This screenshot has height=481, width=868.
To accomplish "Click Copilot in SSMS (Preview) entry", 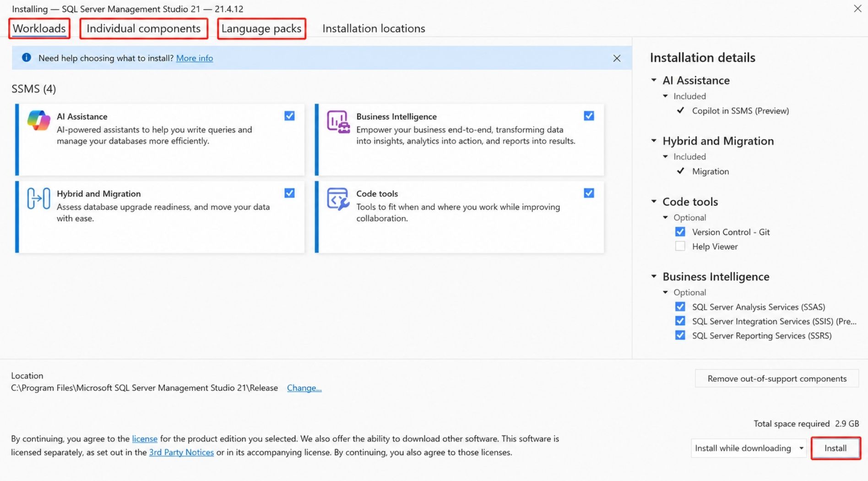I will point(740,111).
